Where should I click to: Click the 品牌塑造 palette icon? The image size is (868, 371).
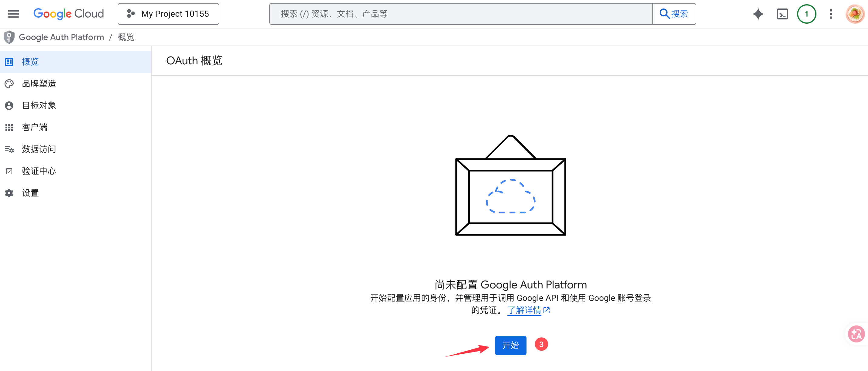[x=9, y=84]
